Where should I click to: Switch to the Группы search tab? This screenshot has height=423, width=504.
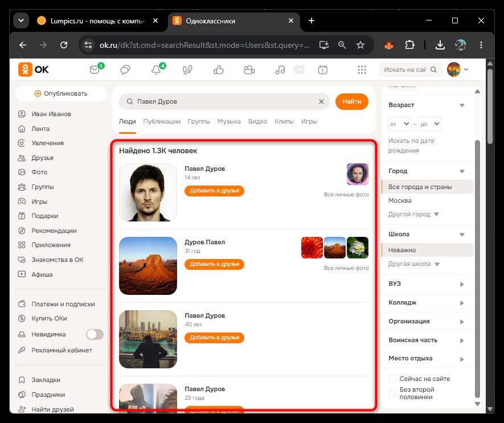pos(199,121)
